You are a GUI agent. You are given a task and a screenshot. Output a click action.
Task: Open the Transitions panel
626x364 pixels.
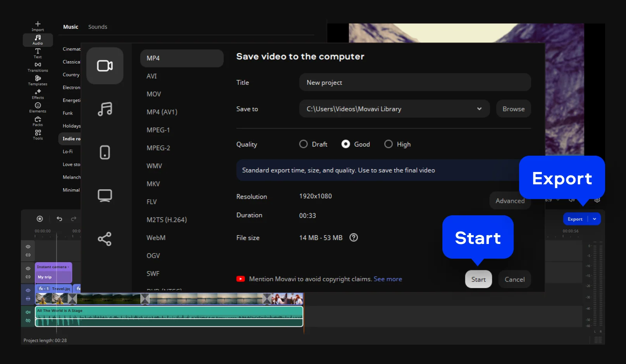38,67
